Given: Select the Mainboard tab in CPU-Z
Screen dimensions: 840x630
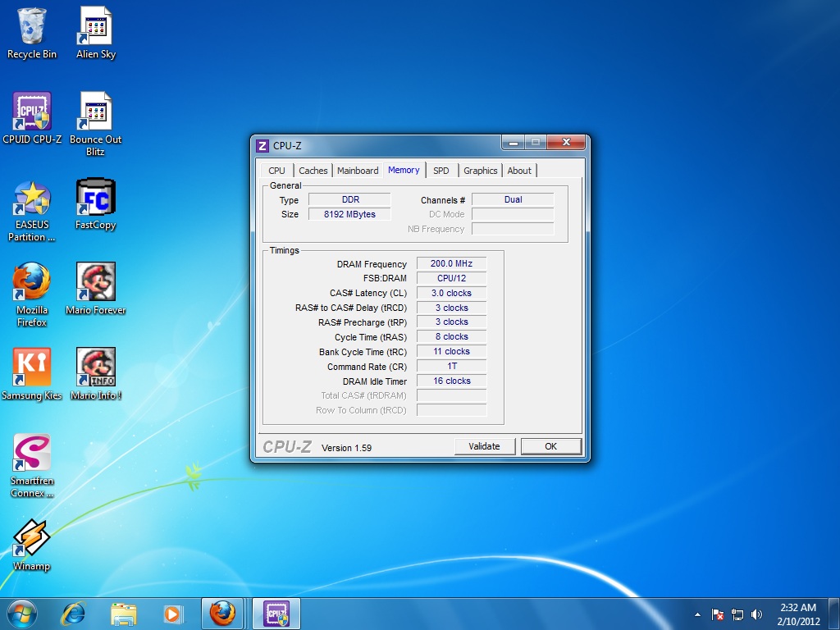Looking at the screenshot, I should pos(358,171).
